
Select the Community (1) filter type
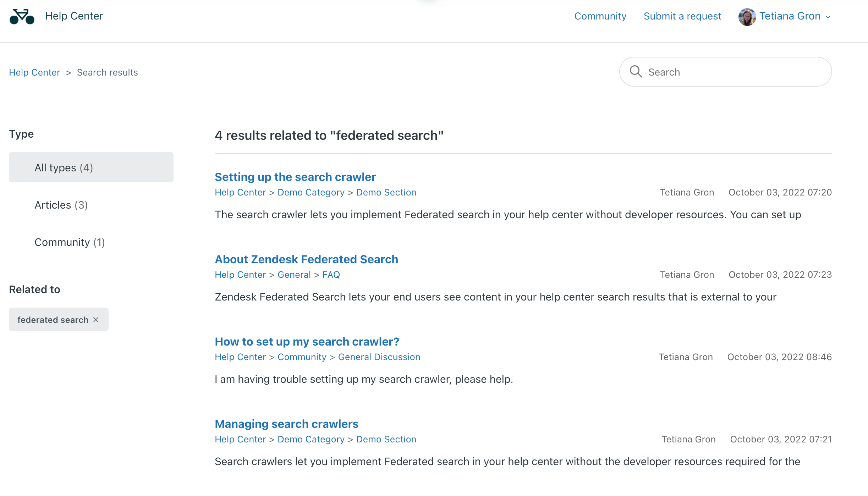70,242
